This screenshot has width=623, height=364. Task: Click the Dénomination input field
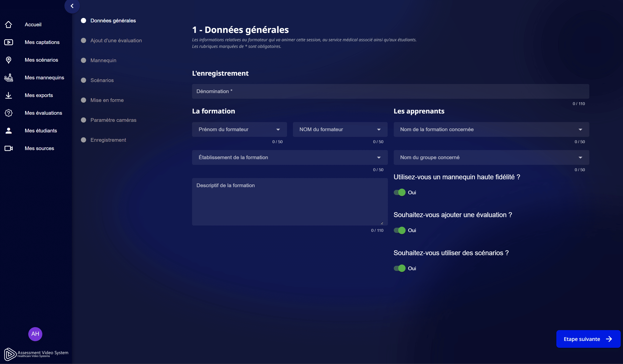(x=390, y=92)
